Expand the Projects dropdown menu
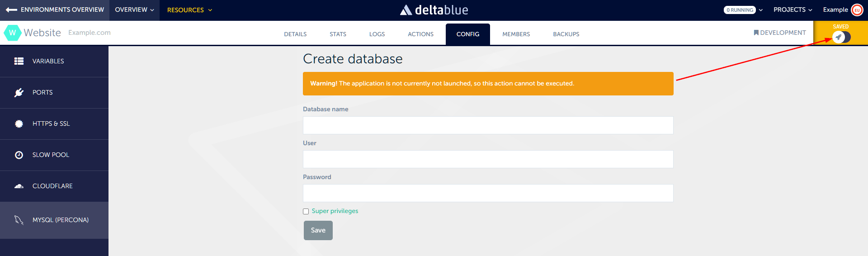Viewport: 868px width, 256px height. tap(793, 10)
